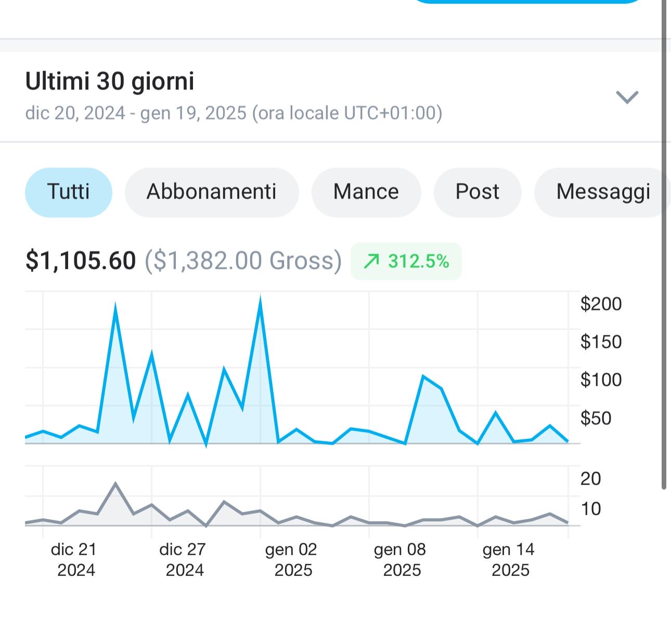The width and height of the screenshot is (671, 644).
Task: Expand the date range chevron
Action: [627, 97]
